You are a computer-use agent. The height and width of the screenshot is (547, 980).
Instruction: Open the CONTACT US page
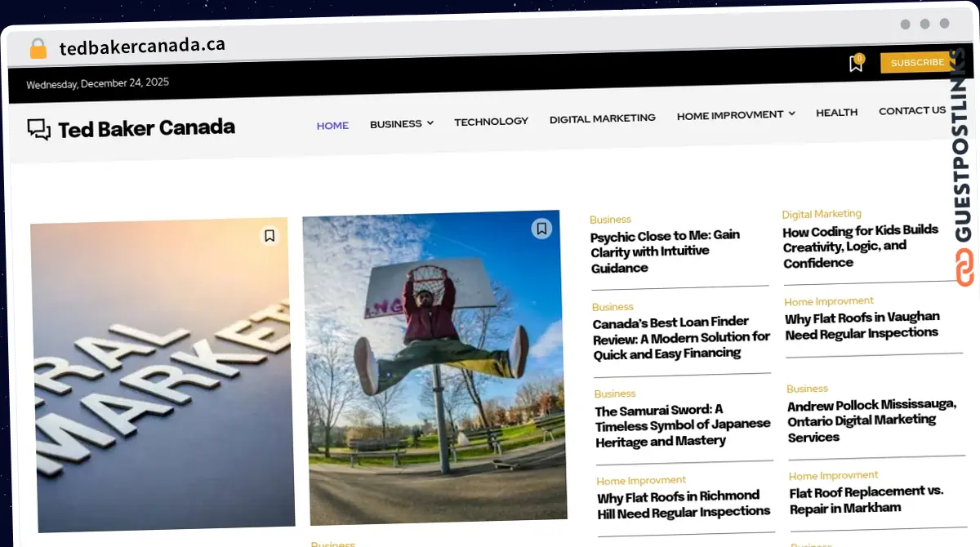click(x=912, y=109)
